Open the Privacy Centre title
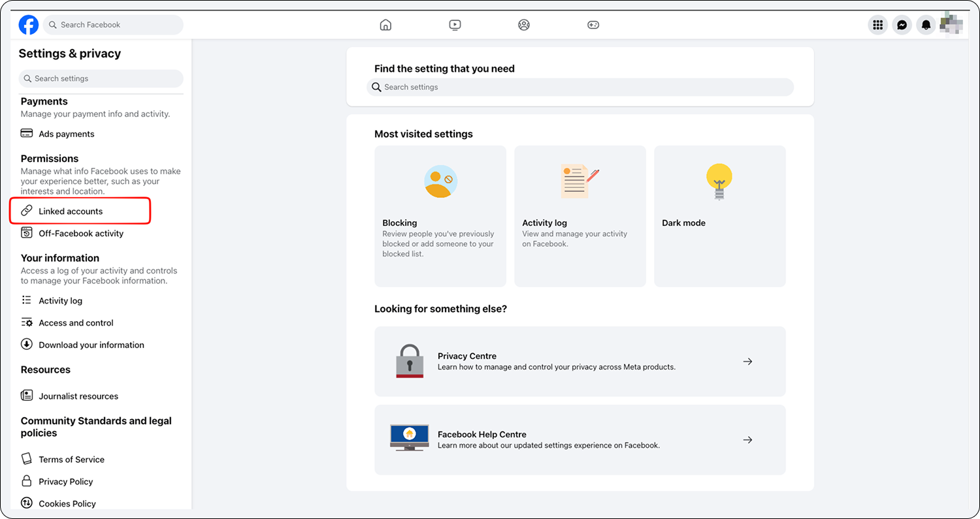The width and height of the screenshot is (980, 519). click(467, 356)
